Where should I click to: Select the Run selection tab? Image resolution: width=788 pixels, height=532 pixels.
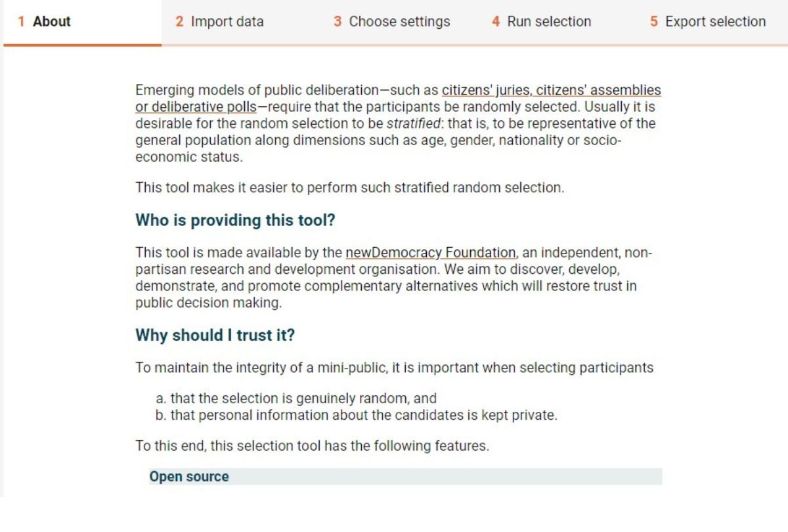[541, 22]
